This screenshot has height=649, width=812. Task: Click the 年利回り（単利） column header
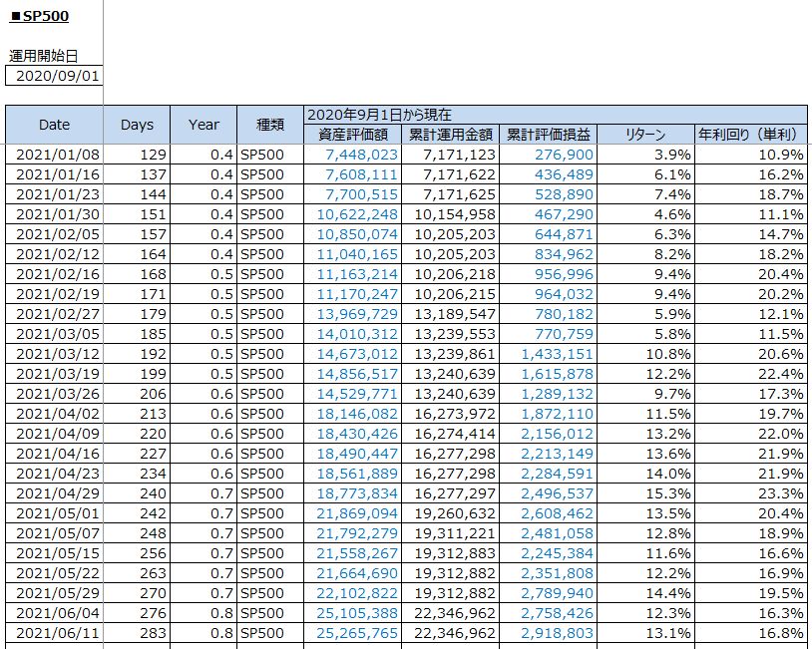[749, 135]
